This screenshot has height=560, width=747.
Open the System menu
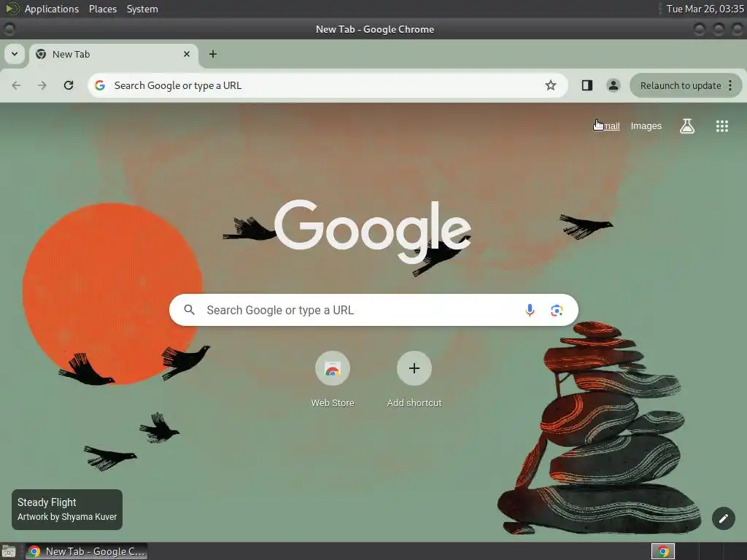tap(142, 9)
